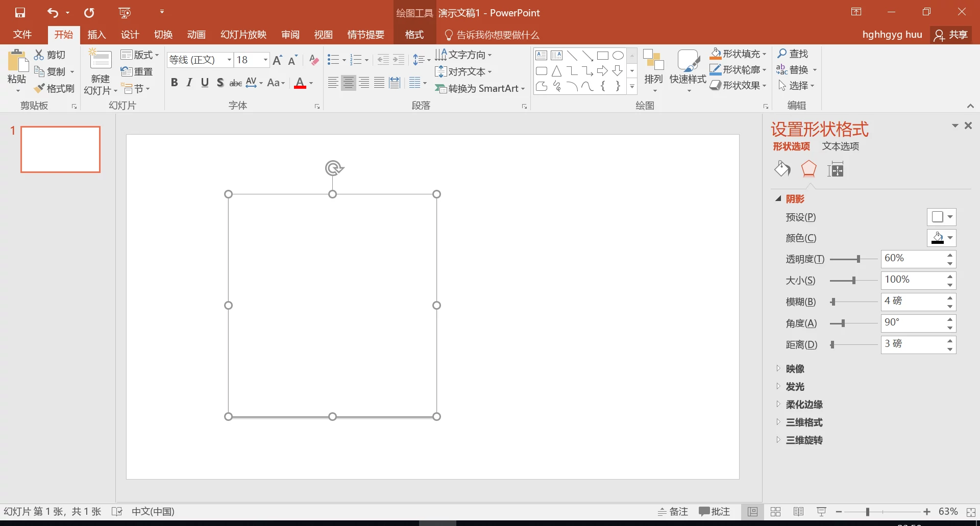The height and width of the screenshot is (526, 980).
Task: Click Format Painter (格式刷)
Action: click(54, 88)
